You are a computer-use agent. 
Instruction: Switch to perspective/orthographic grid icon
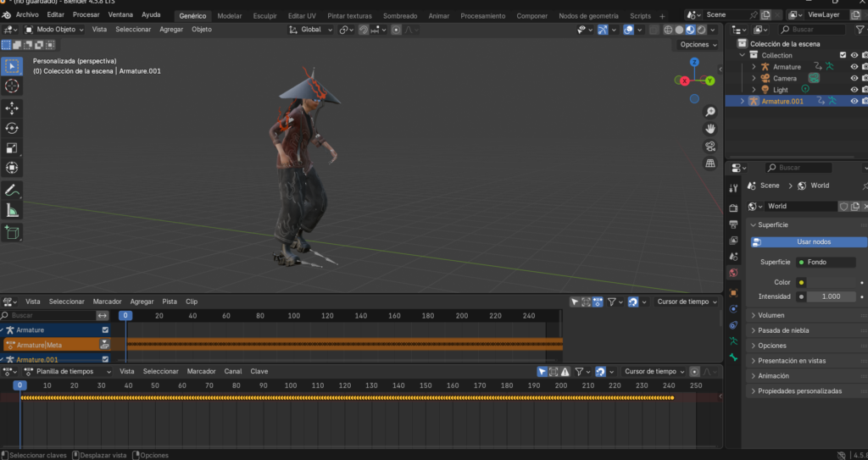click(x=710, y=164)
